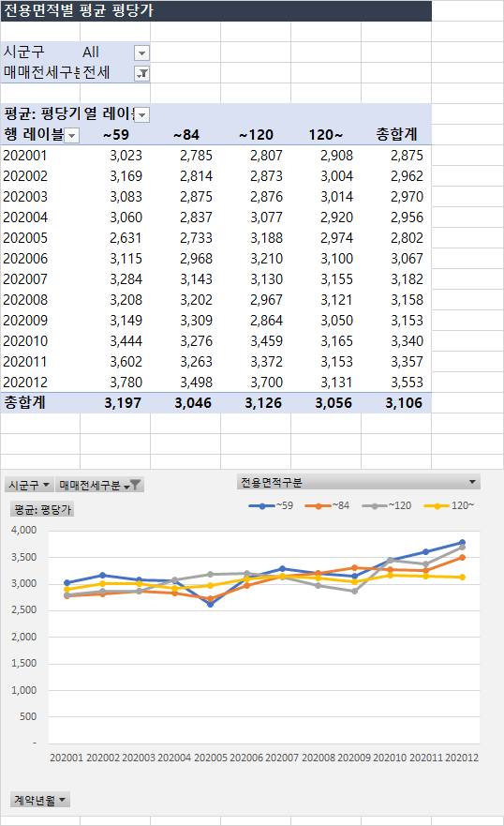Select cell value 2,908
Screen dimensions: 504x826
pos(326,156)
